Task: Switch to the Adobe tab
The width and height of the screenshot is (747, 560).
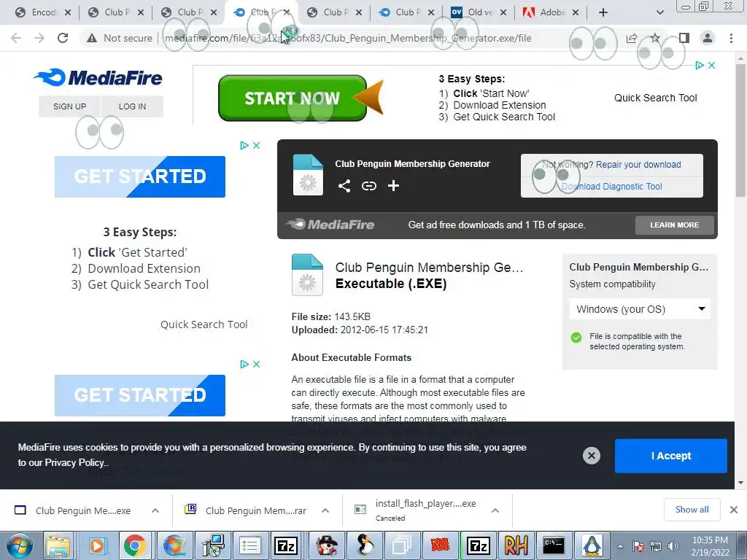Action: [x=551, y=12]
